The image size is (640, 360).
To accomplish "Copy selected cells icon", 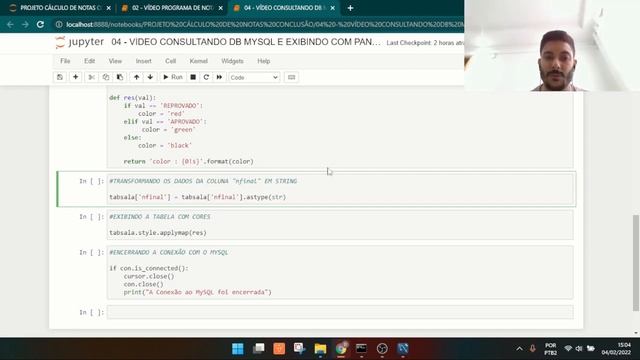I will [x=106, y=77].
